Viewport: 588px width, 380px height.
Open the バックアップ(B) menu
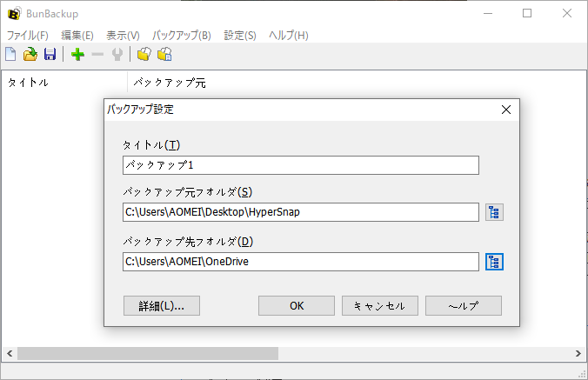[181, 36]
